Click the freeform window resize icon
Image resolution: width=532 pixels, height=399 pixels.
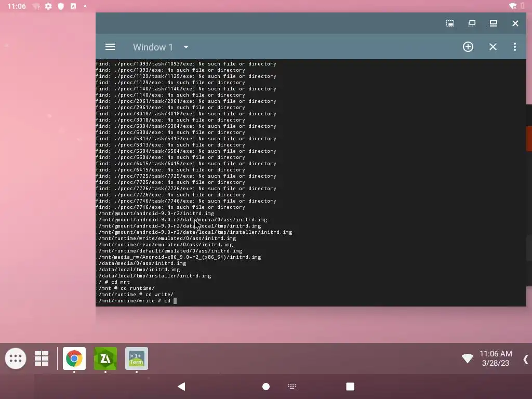click(450, 23)
